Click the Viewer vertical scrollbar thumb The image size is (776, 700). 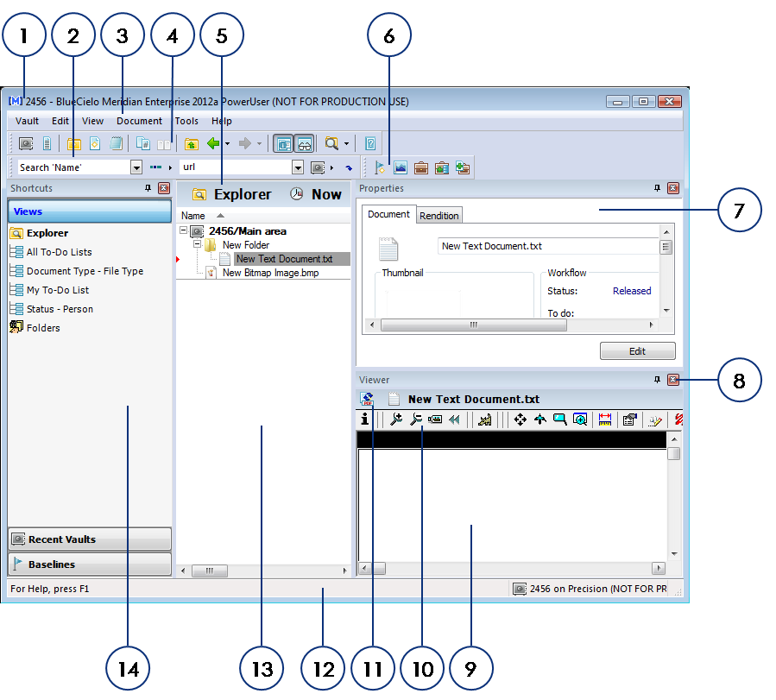tap(673, 453)
